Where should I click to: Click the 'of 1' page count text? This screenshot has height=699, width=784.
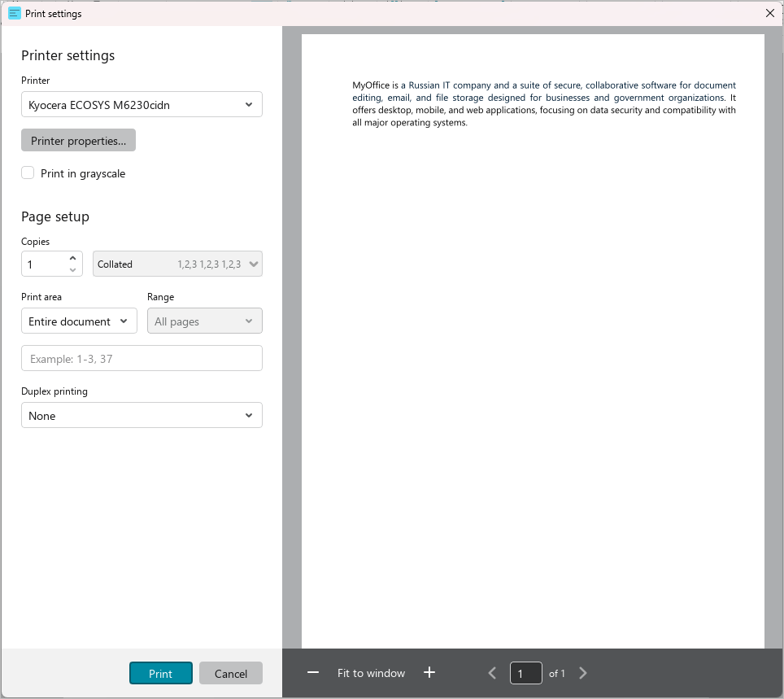(x=556, y=674)
